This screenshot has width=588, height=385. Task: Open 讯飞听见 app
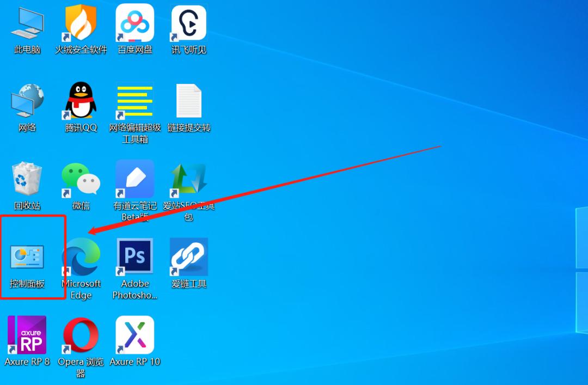click(188, 23)
